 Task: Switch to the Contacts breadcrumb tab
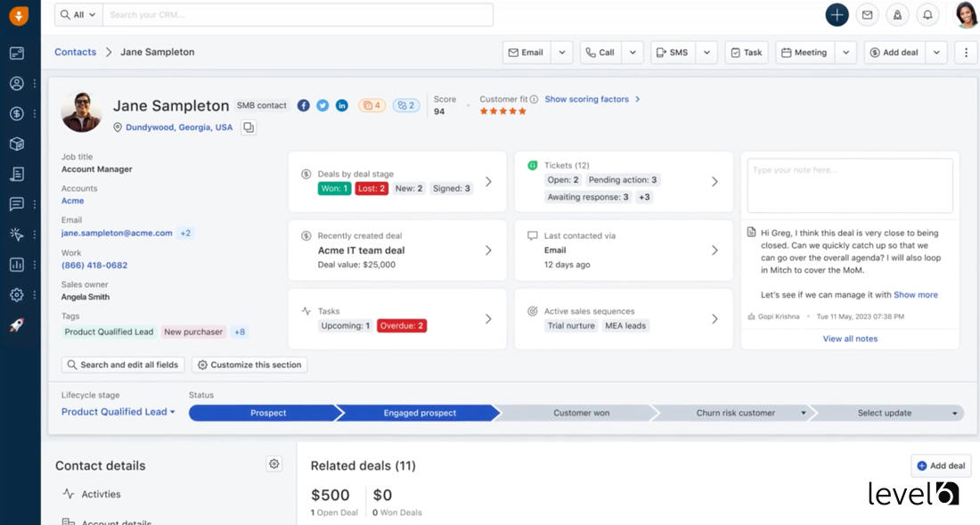coord(75,52)
